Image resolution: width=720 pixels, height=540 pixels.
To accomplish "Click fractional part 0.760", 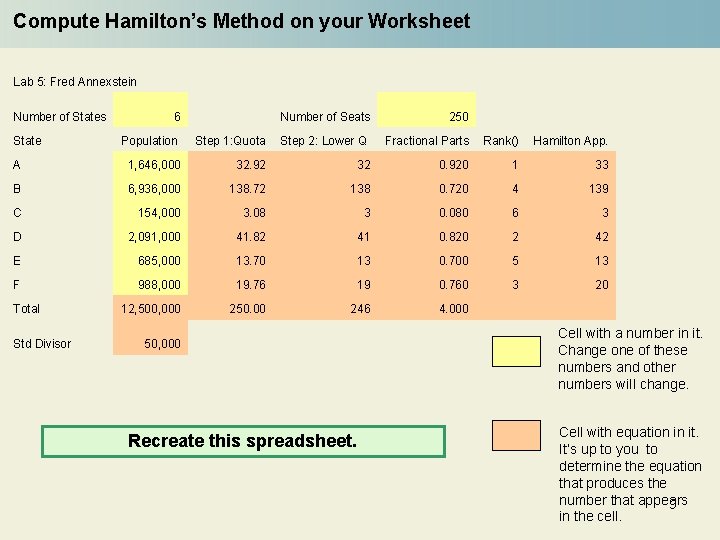I will (454, 284).
